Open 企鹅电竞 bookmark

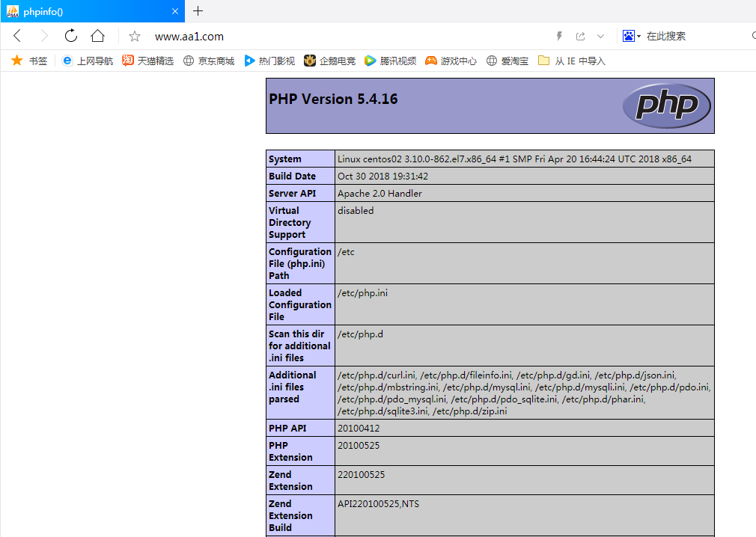(330, 61)
